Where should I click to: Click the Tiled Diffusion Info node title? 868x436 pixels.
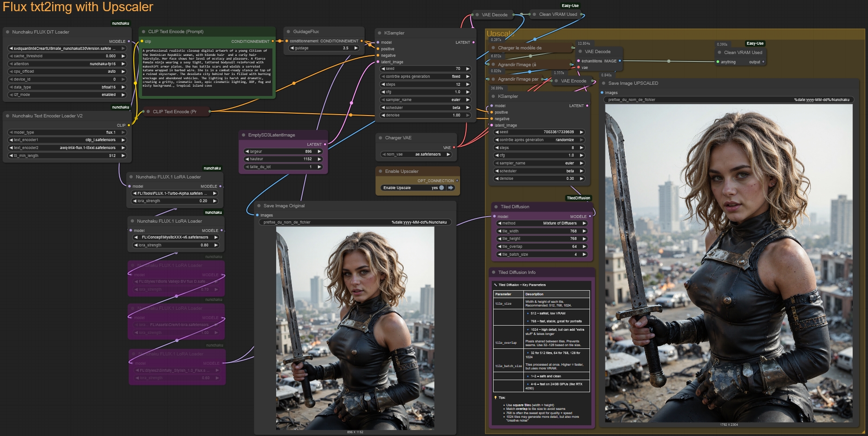[x=516, y=272]
